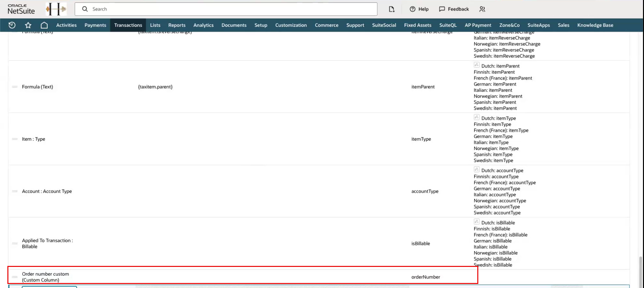The height and width of the screenshot is (288, 644).
Task: Open the SuiteQL menu
Action: (x=448, y=25)
